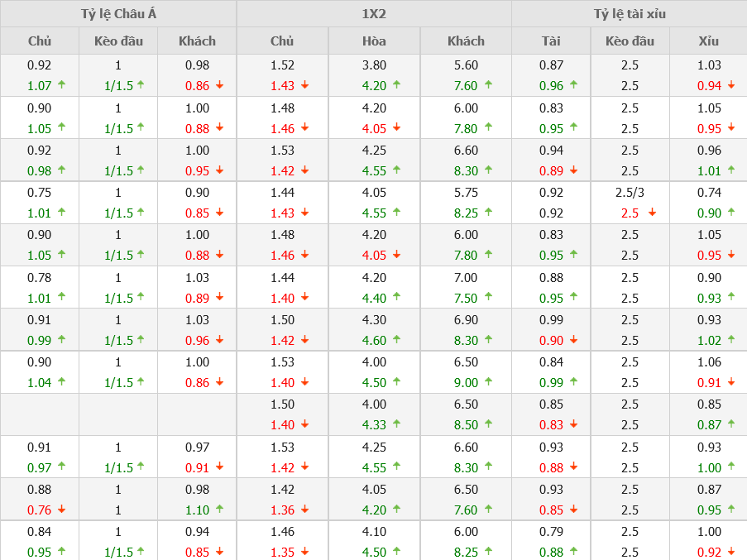Click the green up arrow beside 1.07
Viewport: 747px width, 560px height.
61,85
